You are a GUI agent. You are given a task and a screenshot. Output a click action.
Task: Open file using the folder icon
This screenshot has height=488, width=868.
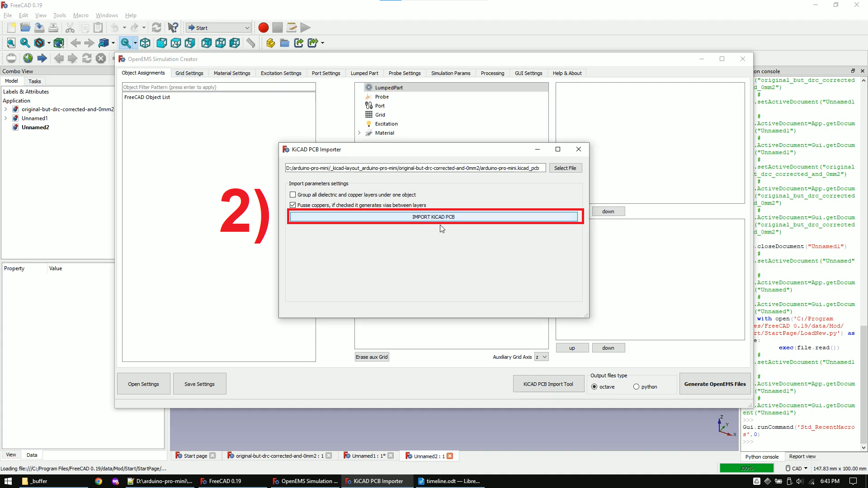tap(25, 28)
